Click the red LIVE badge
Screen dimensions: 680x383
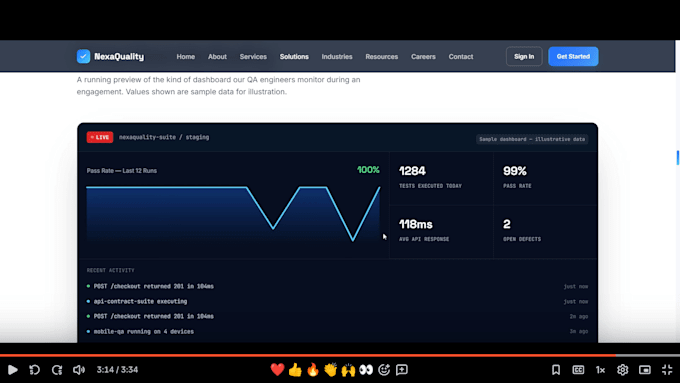[x=100, y=137]
